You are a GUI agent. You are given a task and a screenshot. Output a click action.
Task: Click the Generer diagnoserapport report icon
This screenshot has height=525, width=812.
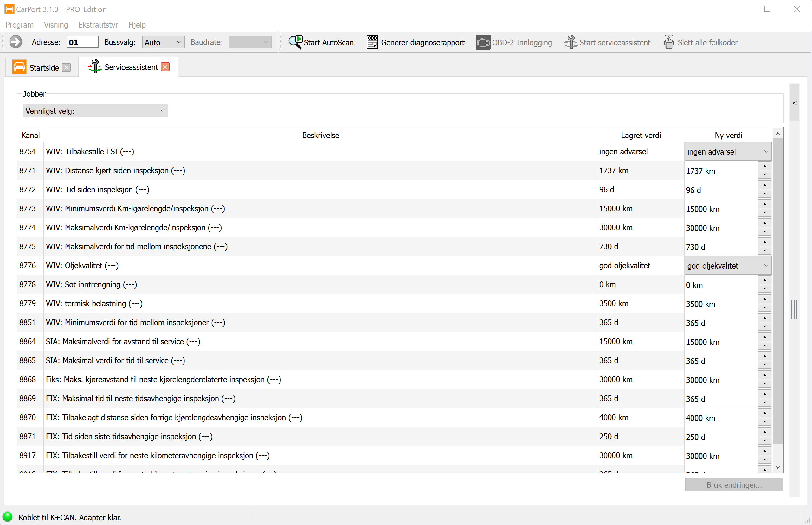coord(372,42)
